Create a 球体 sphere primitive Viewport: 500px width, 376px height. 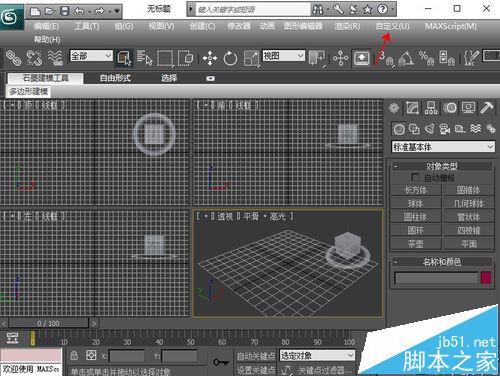(x=416, y=203)
